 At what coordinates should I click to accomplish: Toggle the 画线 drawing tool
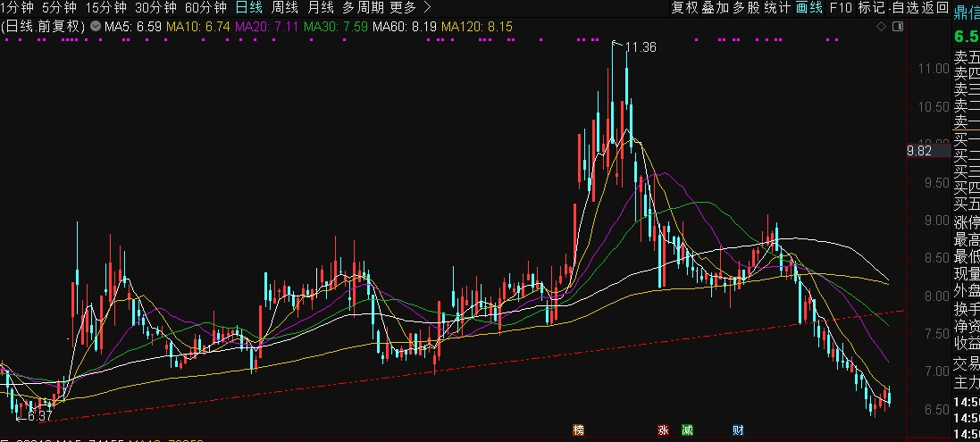pyautogui.click(x=809, y=7)
